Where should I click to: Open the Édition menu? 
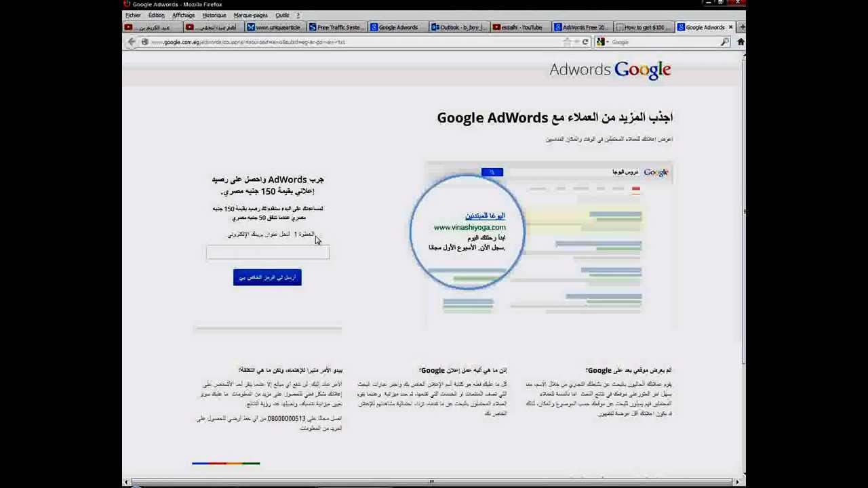156,15
